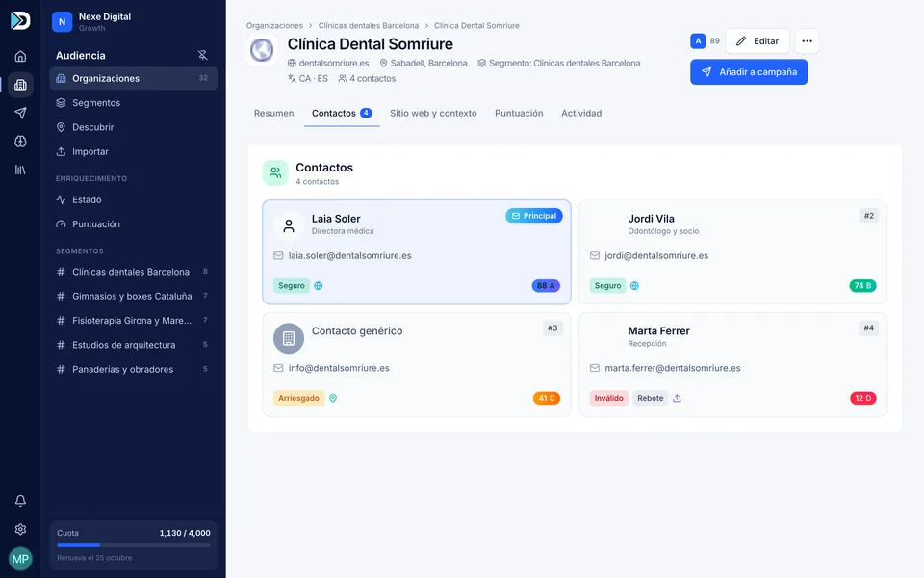Open the MP user avatar menu
This screenshot has height=578, width=924.
[x=20, y=559]
